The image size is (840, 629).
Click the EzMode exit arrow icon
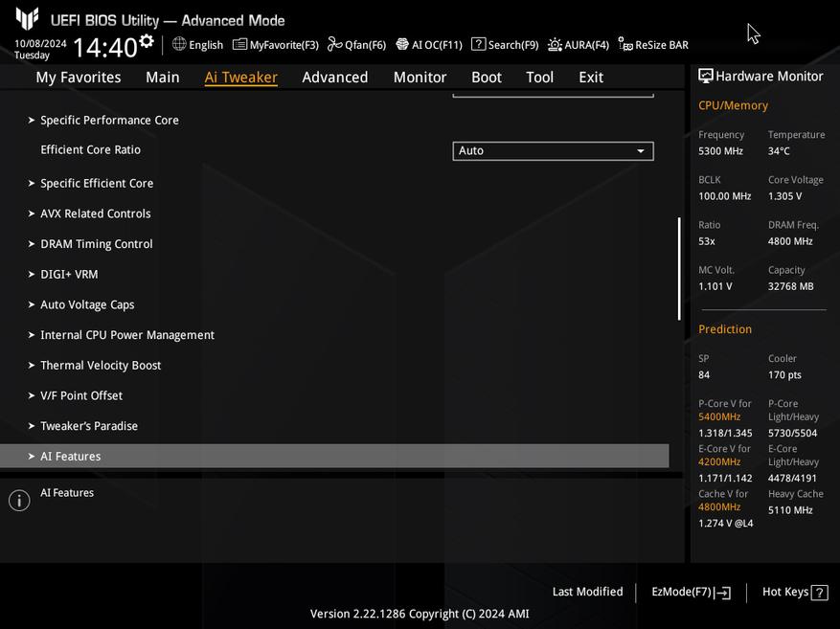click(722, 593)
